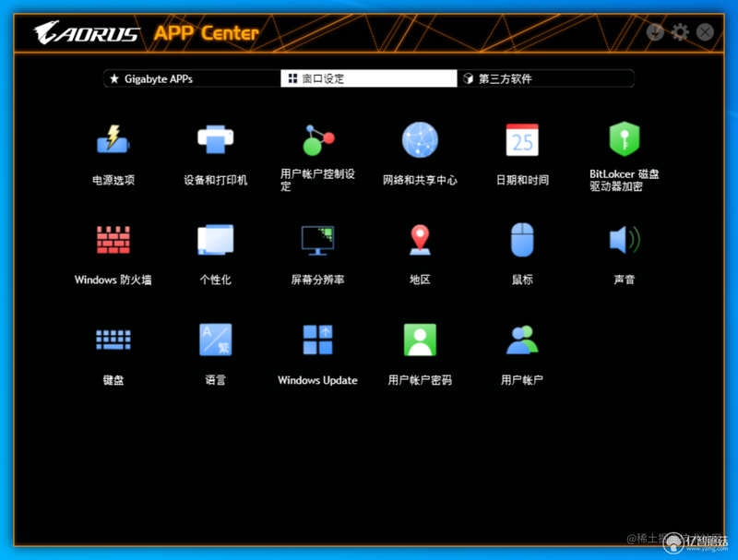Open the 语言 language icon
738x560 pixels.
[x=216, y=340]
